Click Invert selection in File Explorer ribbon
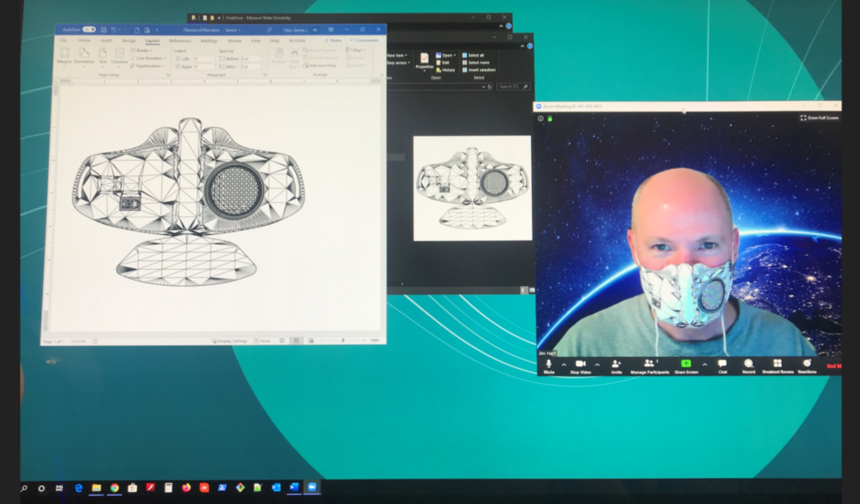 [479, 70]
